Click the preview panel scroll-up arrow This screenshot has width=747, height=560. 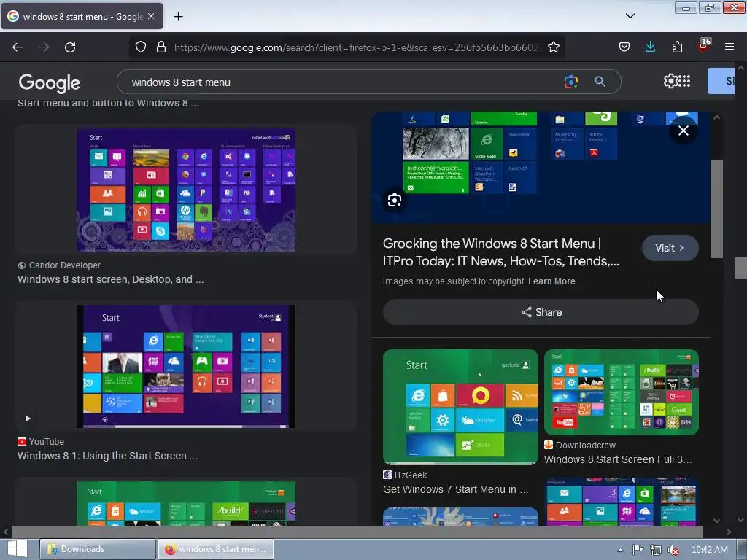click(716, 117)
